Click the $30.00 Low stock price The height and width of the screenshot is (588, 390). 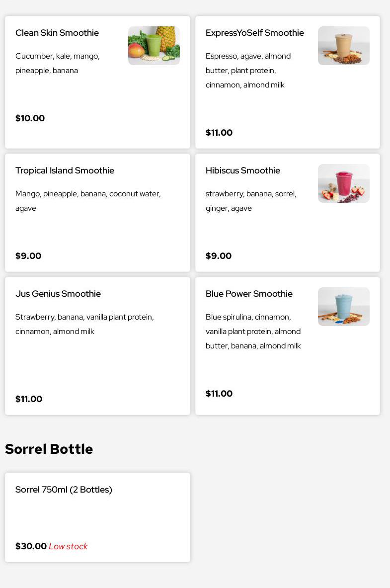pyautogui.click(x=31, y=546)
